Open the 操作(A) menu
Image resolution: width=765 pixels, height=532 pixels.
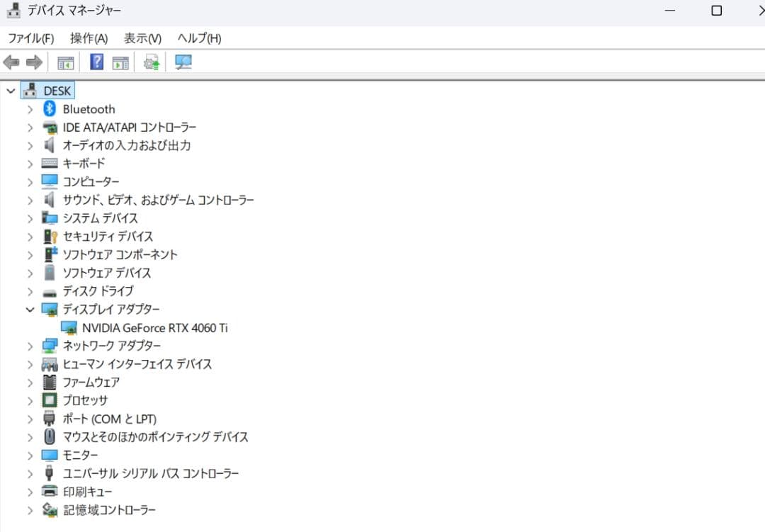89,38
